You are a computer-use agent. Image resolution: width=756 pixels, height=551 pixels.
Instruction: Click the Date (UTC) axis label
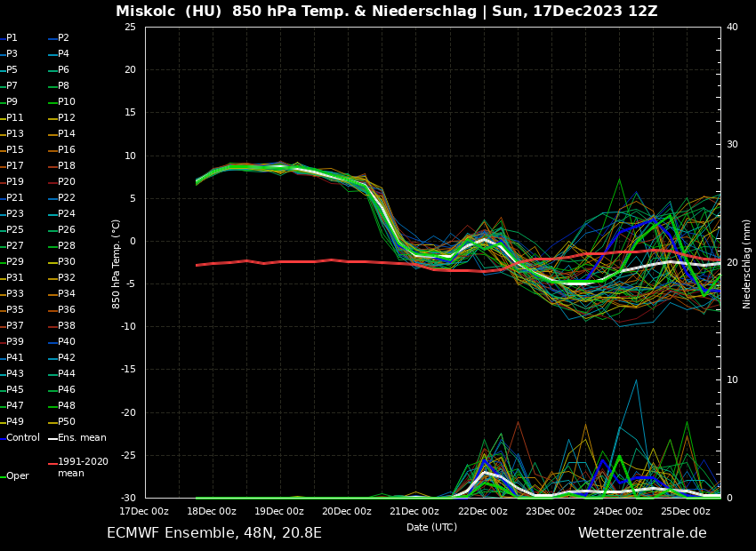coord(431,527)
